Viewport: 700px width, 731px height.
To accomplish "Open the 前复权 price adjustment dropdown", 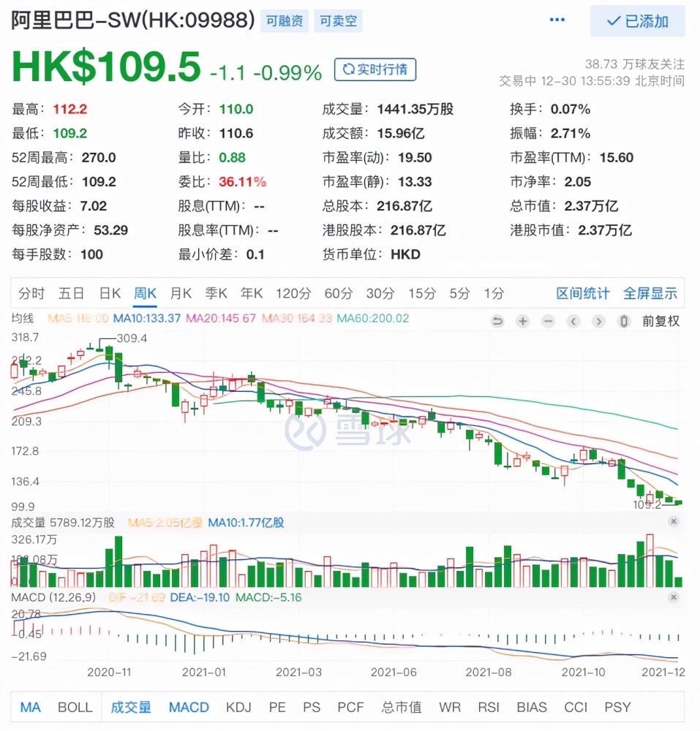I will [661, 321].
